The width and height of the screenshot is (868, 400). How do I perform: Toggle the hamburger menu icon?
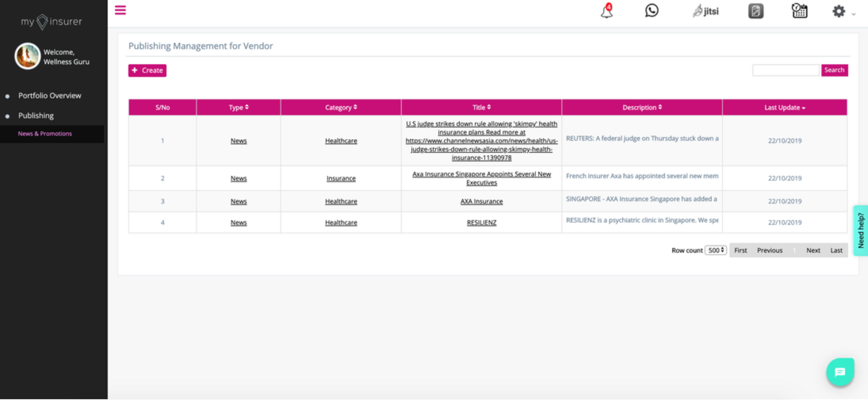point(120,10)
